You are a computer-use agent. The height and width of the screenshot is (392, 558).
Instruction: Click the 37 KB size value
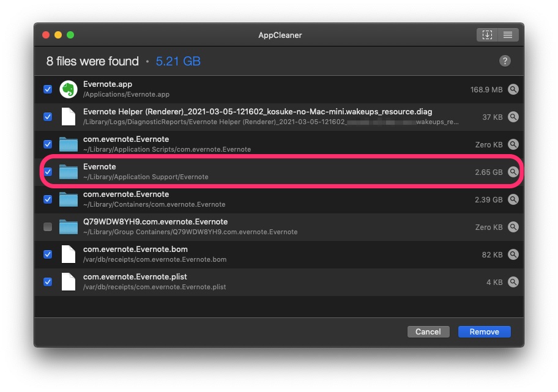click(x=493, y=117)
